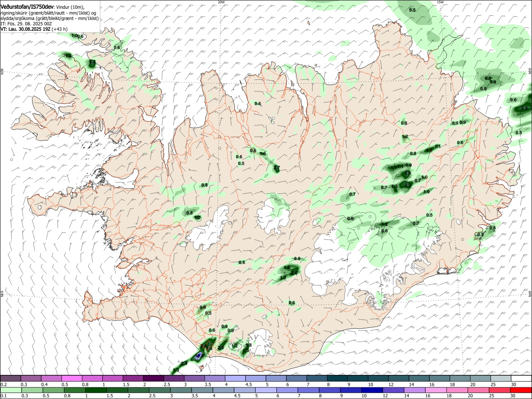Click the bright red swatch in lower legend
This screenshot has height=399, width=532.
(x=521, y=390)
